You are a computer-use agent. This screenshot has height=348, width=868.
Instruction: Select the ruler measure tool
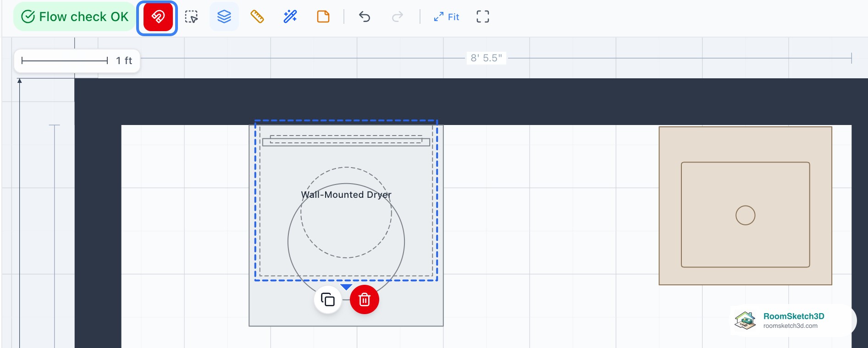[257, 17]
